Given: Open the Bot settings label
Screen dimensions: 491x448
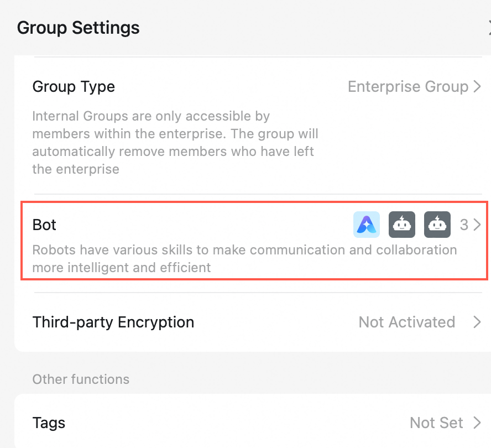Looking at the screenshot, I should (44, 225).
